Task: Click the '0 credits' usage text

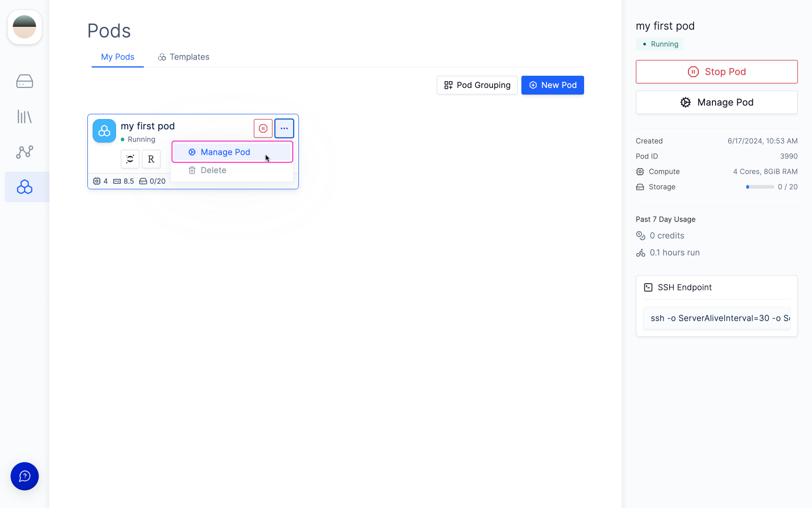Action: coord(667,236)
